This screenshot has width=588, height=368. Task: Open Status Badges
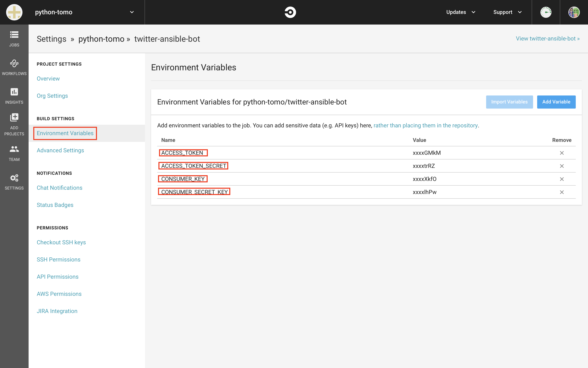tap(55, 205)
